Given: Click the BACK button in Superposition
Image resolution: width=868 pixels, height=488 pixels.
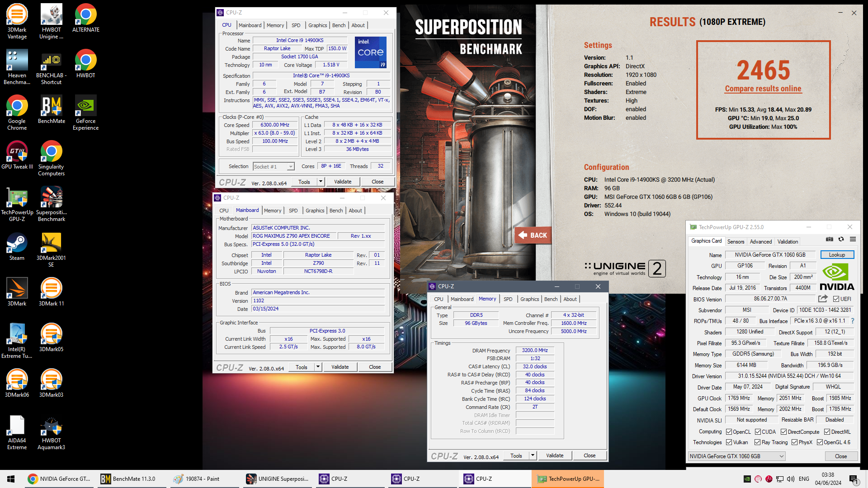Looking at the screenshot, I should point(533,235).
